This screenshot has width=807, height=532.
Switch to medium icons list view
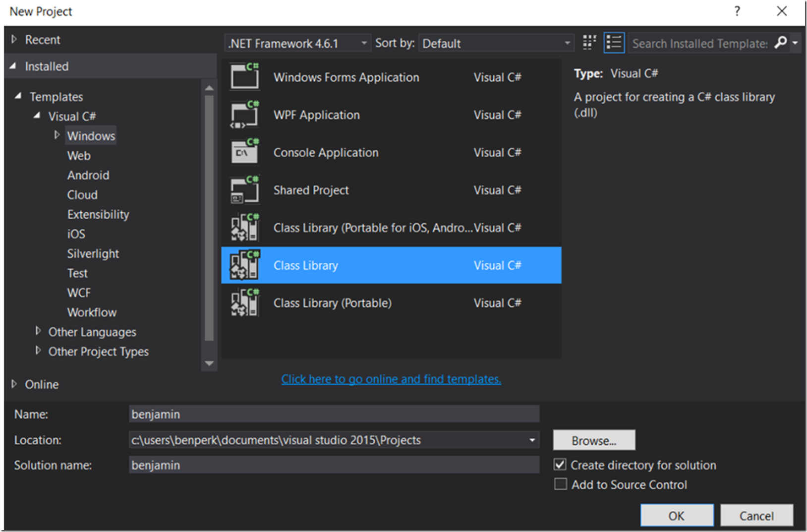pos(614,43)
